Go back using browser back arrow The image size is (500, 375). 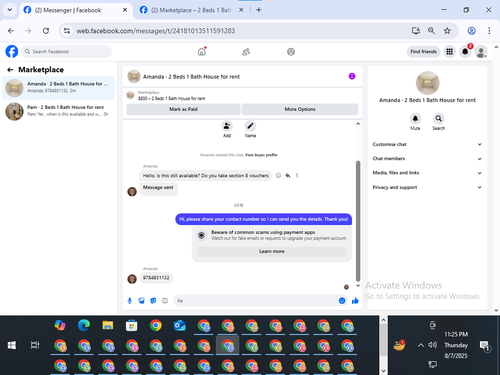[x=11, y=31]
